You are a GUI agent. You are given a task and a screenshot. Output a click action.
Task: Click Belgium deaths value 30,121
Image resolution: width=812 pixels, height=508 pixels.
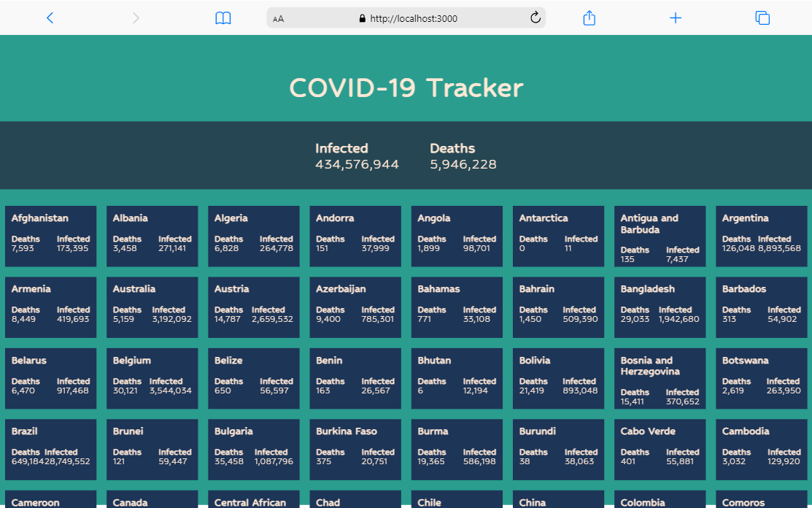[125, 391]
